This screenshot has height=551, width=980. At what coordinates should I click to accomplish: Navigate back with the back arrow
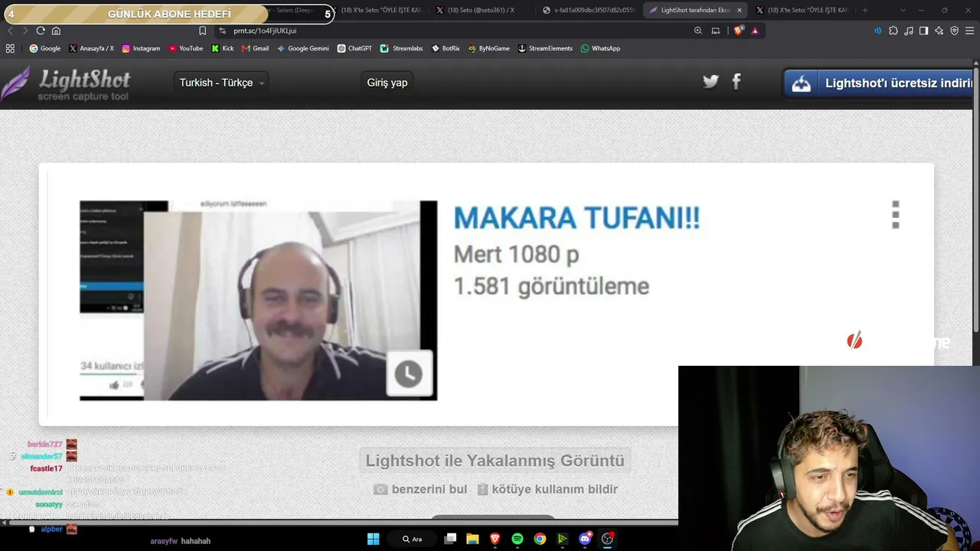click(10, 31)
